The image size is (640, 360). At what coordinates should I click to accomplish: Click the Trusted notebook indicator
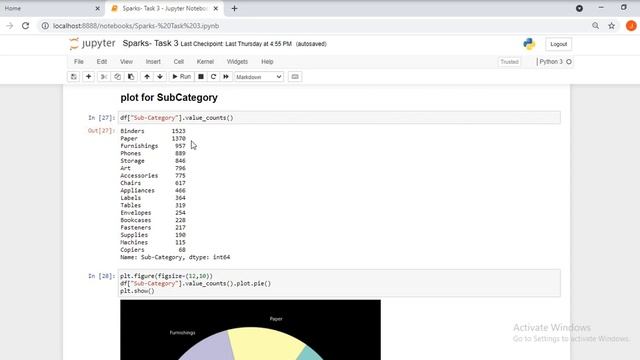click(509, 62)
